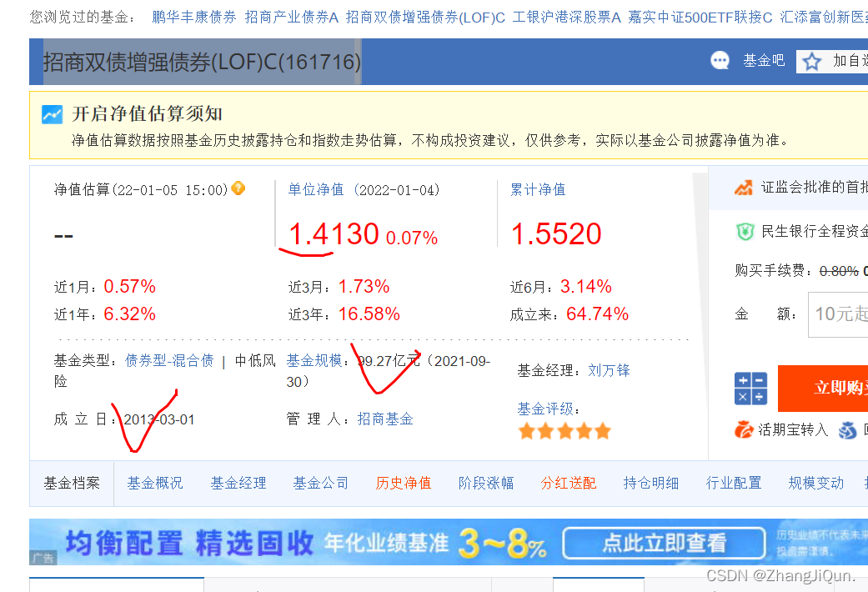Open fund manager 刘万锋 profile

609,370
